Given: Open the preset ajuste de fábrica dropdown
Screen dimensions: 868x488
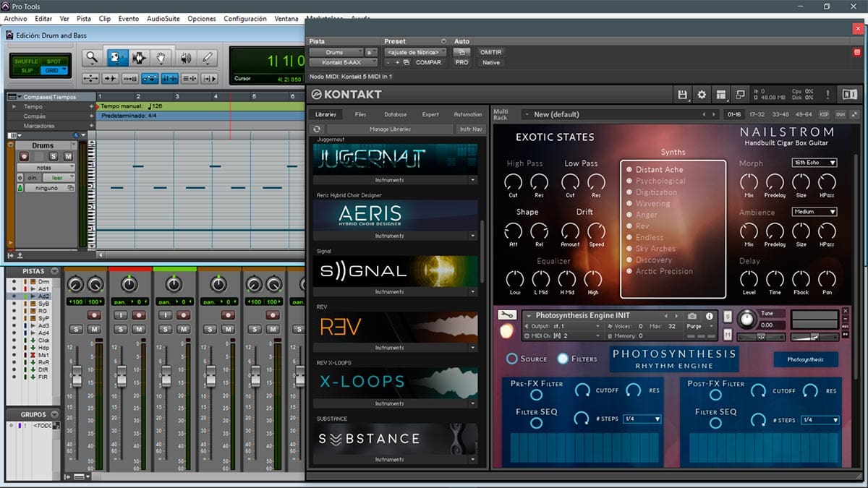Looking at the screenshot, I should tap(414, 52).
